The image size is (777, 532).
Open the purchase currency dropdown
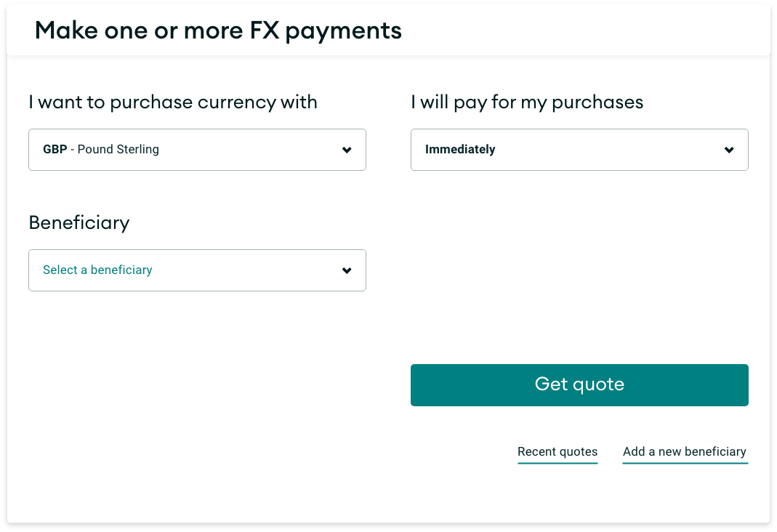(197, 150)
